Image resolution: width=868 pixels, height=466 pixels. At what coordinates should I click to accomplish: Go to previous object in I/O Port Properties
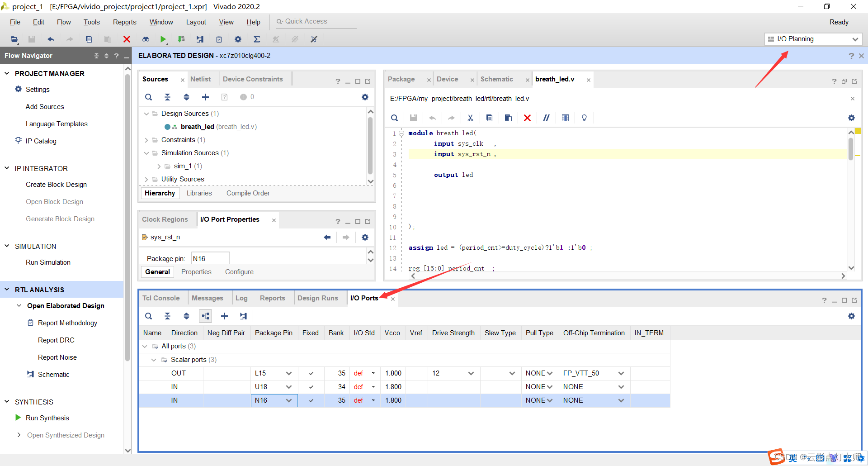(327, 237)
